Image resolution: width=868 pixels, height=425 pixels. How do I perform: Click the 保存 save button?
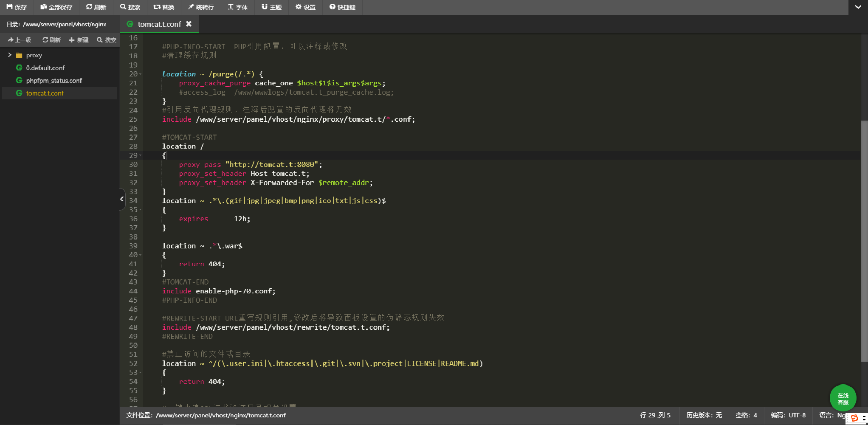click(x=17, y=7)
